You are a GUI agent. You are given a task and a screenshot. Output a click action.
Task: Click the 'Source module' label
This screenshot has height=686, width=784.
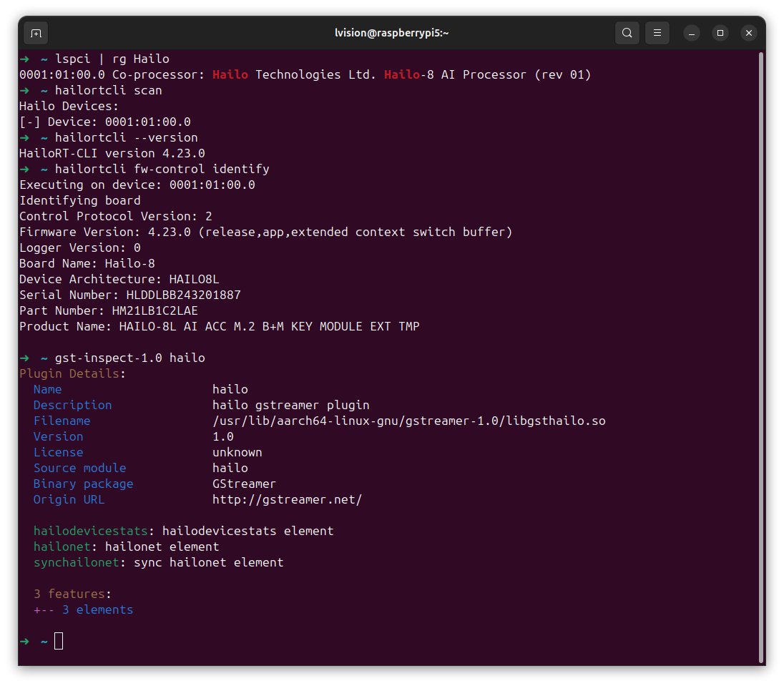pos(80,469)
